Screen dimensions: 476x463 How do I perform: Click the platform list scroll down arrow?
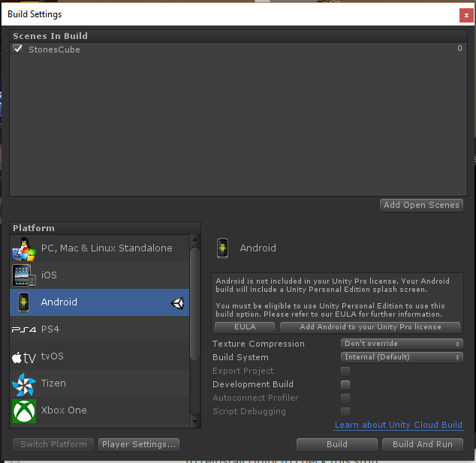(195, 422)
